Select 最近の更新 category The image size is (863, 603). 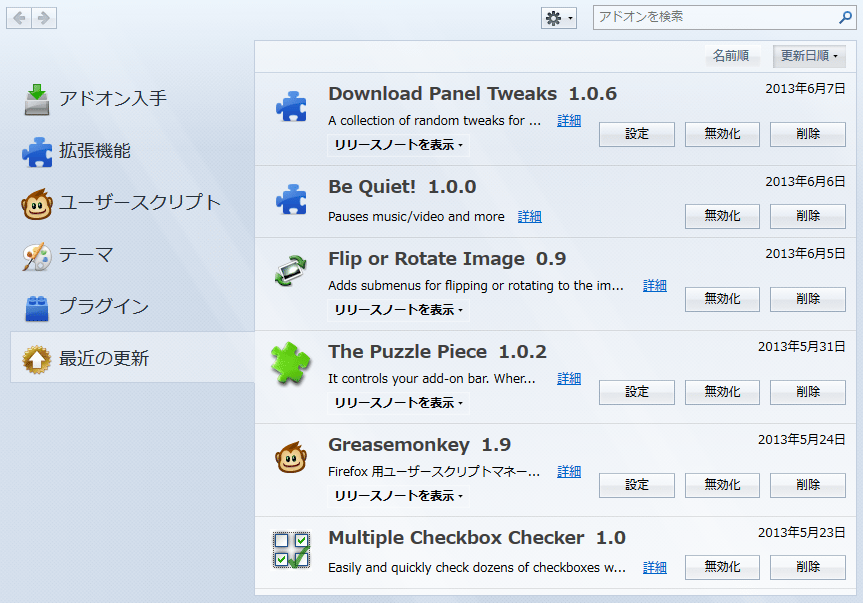coord(132,358)
